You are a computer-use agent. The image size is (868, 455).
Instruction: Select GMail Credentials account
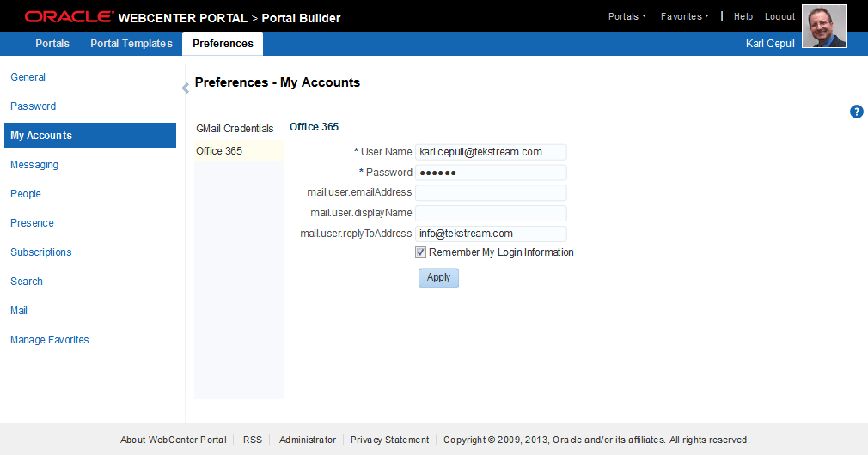(x=235, y=129)
